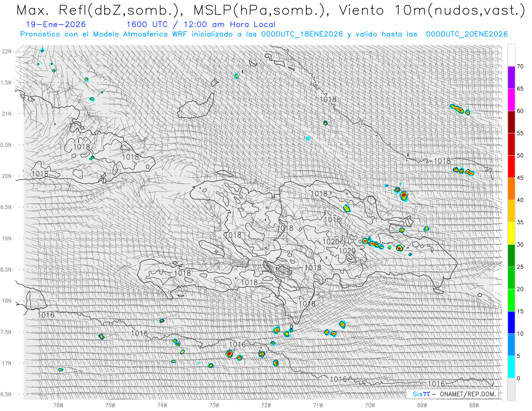This screenshot has width=532, height=411.
Task: Pick the orange 40-45 dBZ color band
Action: (511, 189)
